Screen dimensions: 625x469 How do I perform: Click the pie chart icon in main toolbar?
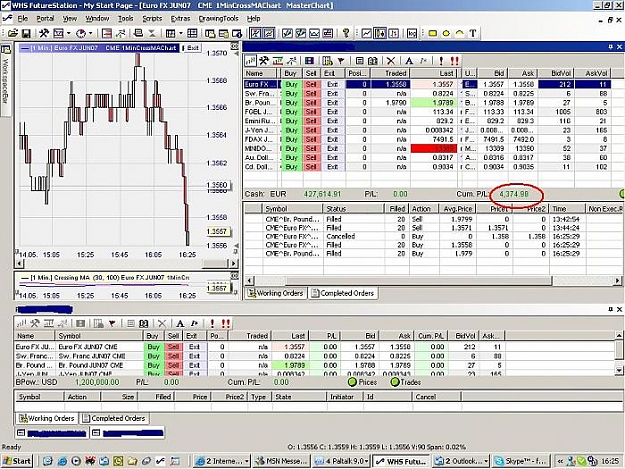[x=81, y=33]
